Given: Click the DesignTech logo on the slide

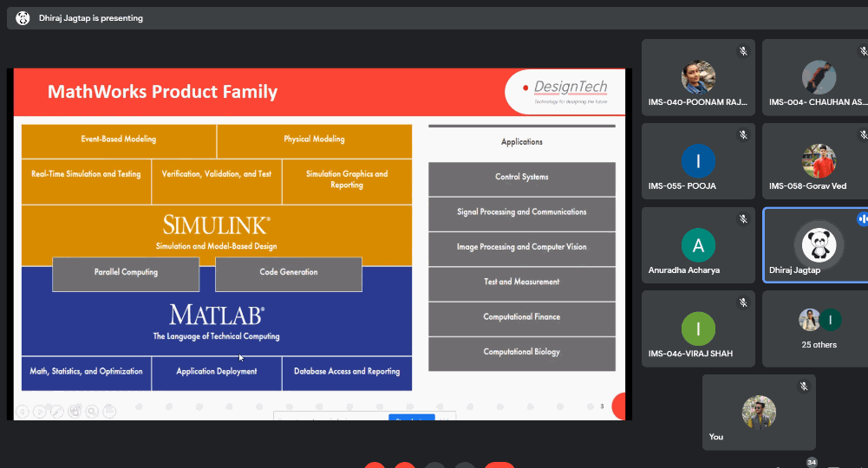Looking at the screenshot, I should tap(569, 90).
